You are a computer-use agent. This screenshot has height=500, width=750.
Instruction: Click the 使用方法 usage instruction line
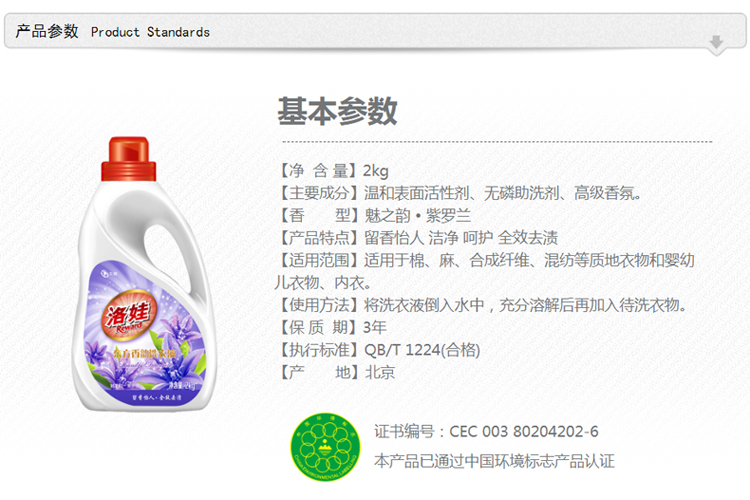tap(481, 305)
